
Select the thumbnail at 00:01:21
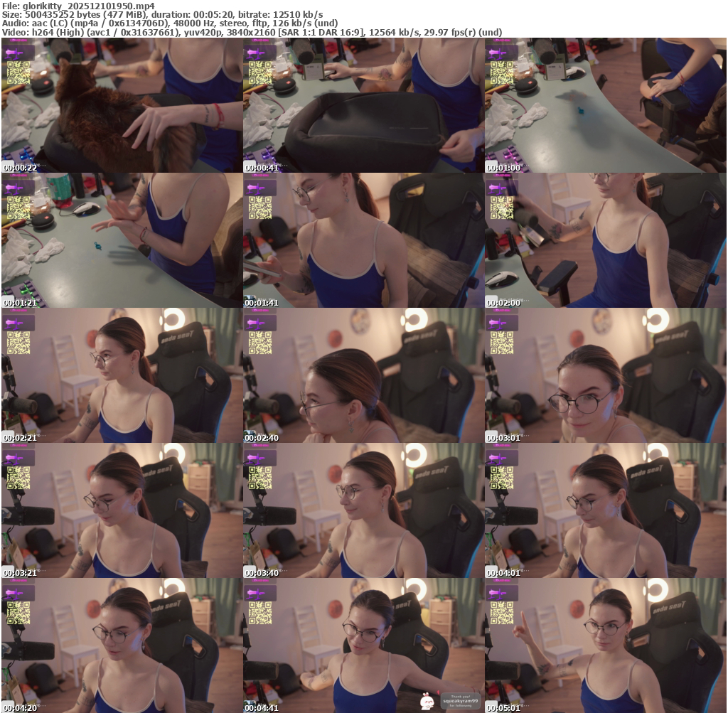[122, 240]
